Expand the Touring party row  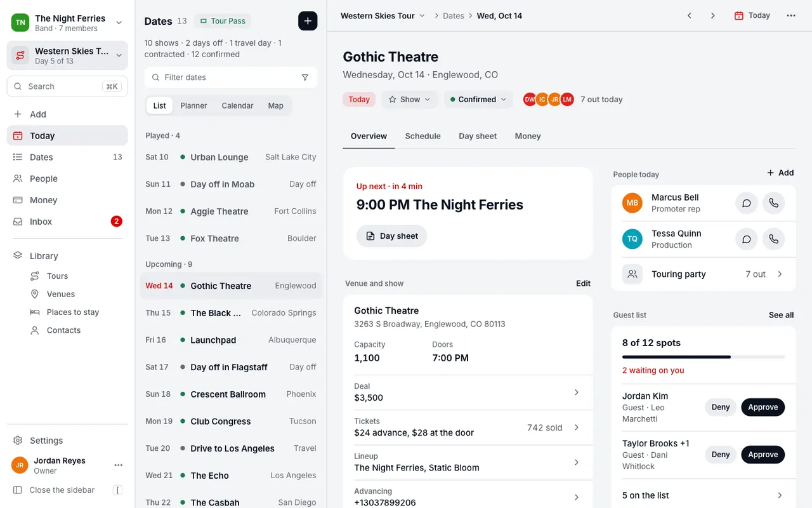tap(704, 274)
